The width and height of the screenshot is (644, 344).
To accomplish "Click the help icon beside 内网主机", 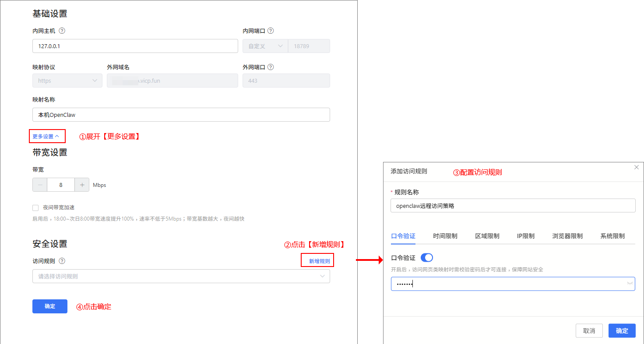I will (63, 31).
